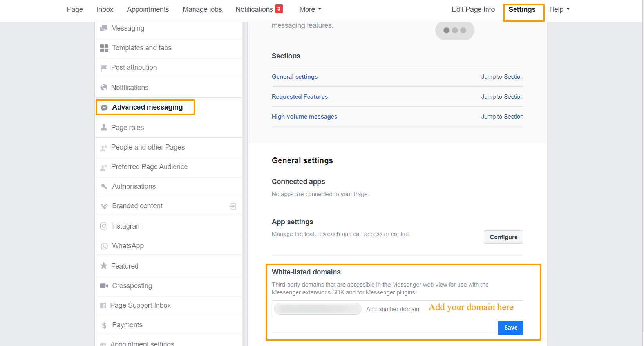Image resolution: width=644 pixels, height=346 pixels.
Task: Open the General settings section link
Action: (295, 77)
